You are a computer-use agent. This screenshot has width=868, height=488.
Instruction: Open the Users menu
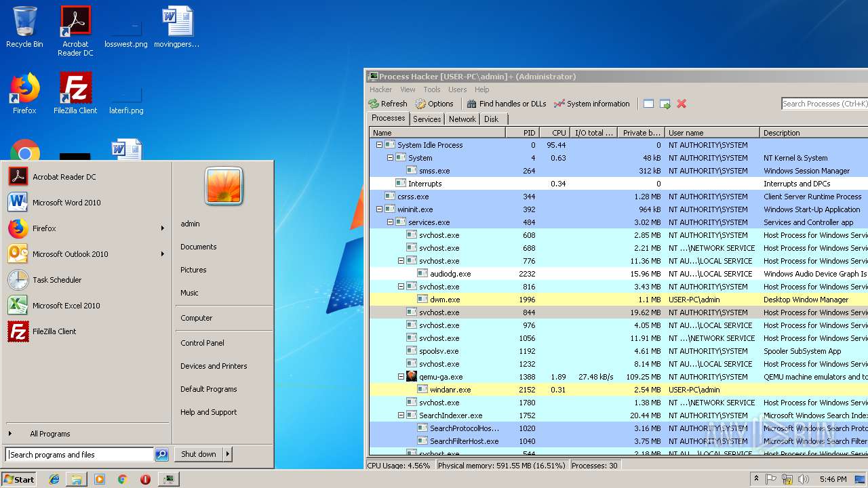(x=457, y=89)
